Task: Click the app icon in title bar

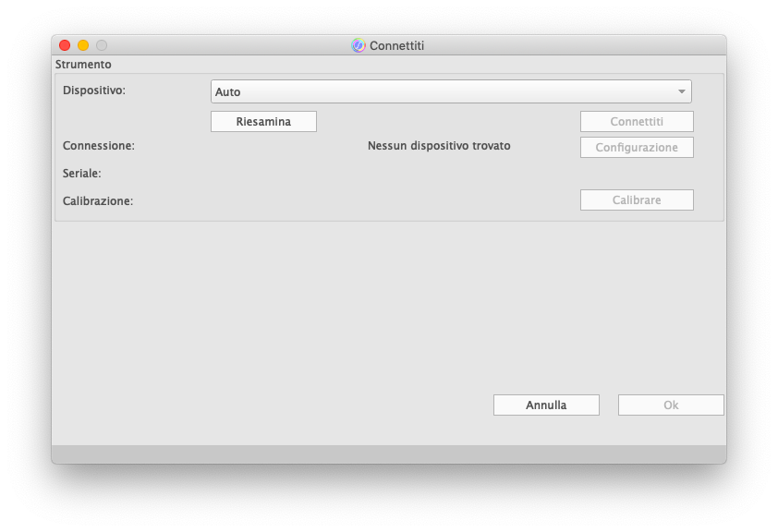Action: [359, 45]
